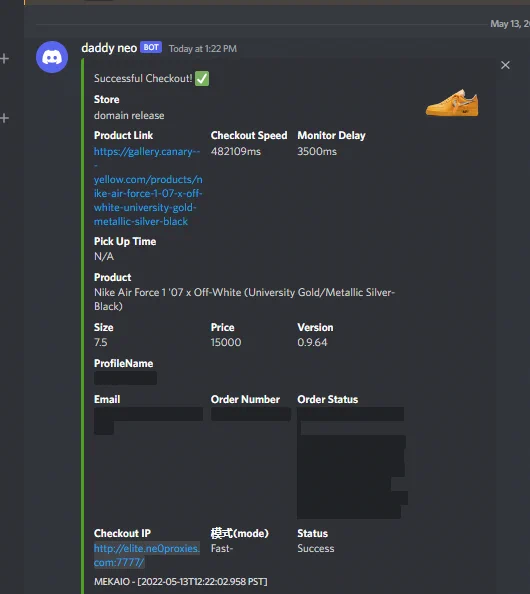Viewport: 530px width, 594px height.
Task: Click the 'Checkout IP' field label
Action: click(122, 533)
